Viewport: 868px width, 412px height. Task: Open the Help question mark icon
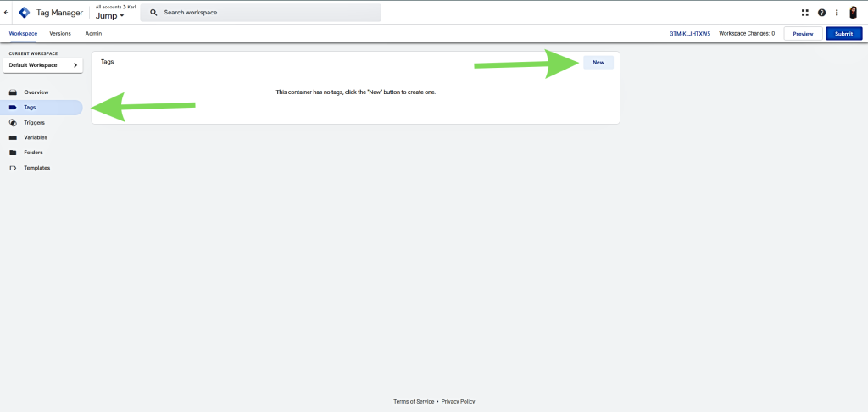(x=821, y=13)
